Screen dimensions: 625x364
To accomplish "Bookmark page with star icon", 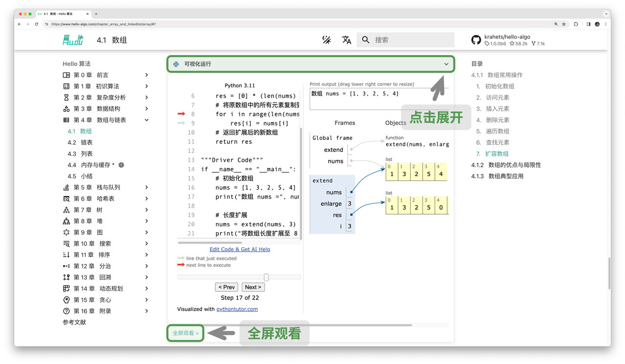I will click(x=564, y=24).
